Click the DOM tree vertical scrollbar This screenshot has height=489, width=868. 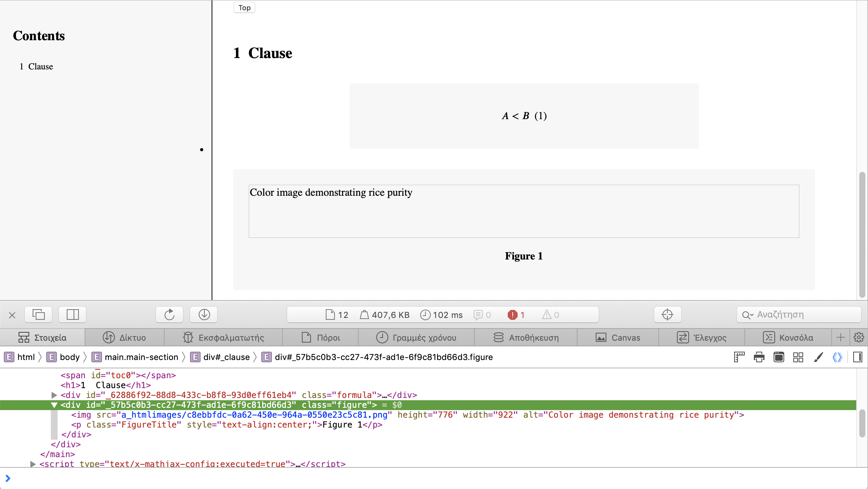[x=862, y=423]
